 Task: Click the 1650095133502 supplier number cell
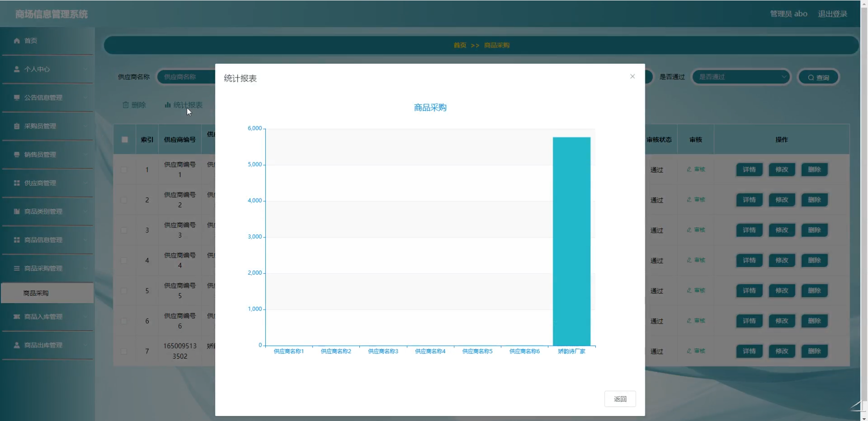tap(180, 351)
